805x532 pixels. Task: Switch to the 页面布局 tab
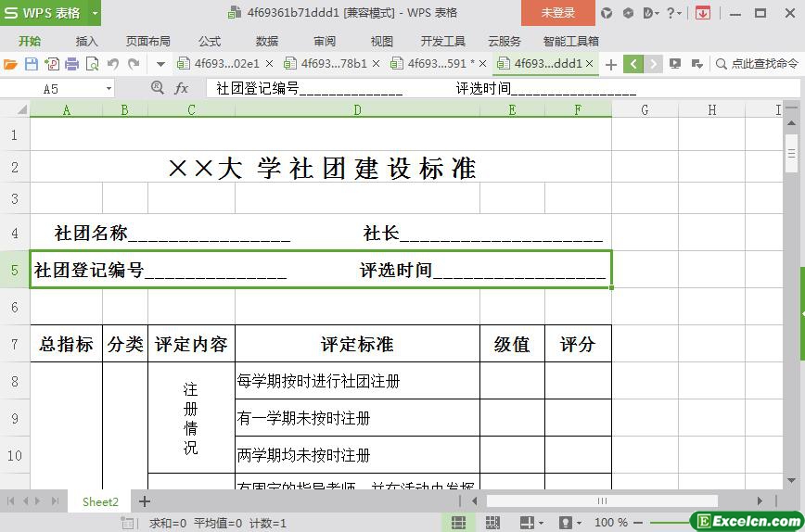coord(148,41)
